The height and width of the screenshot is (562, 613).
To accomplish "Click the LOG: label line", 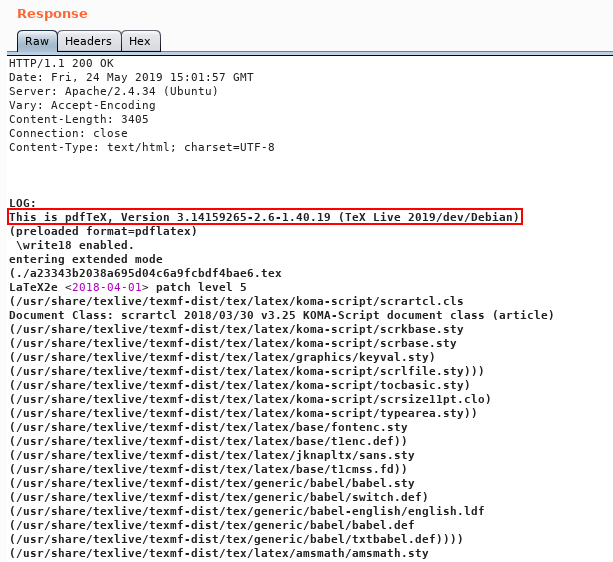I will 23,203.
